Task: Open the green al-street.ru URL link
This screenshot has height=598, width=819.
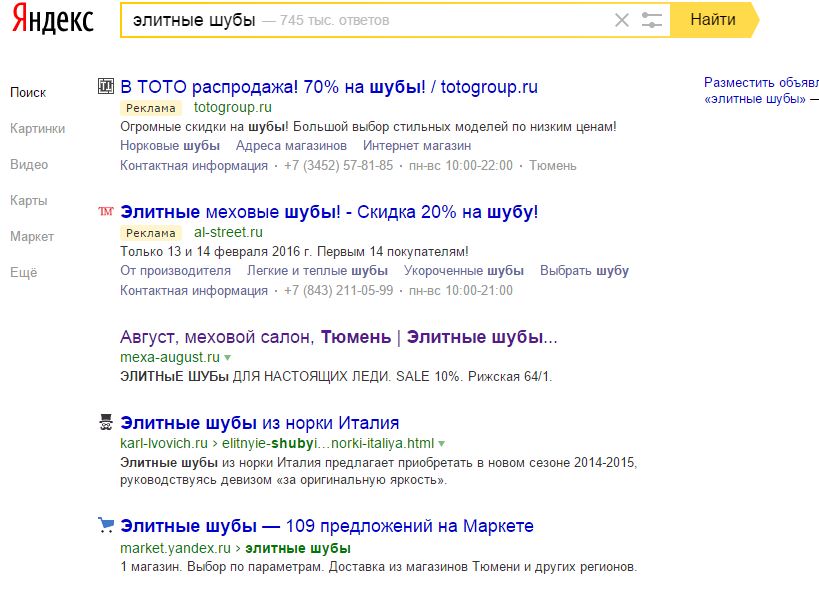Action: 228,232
